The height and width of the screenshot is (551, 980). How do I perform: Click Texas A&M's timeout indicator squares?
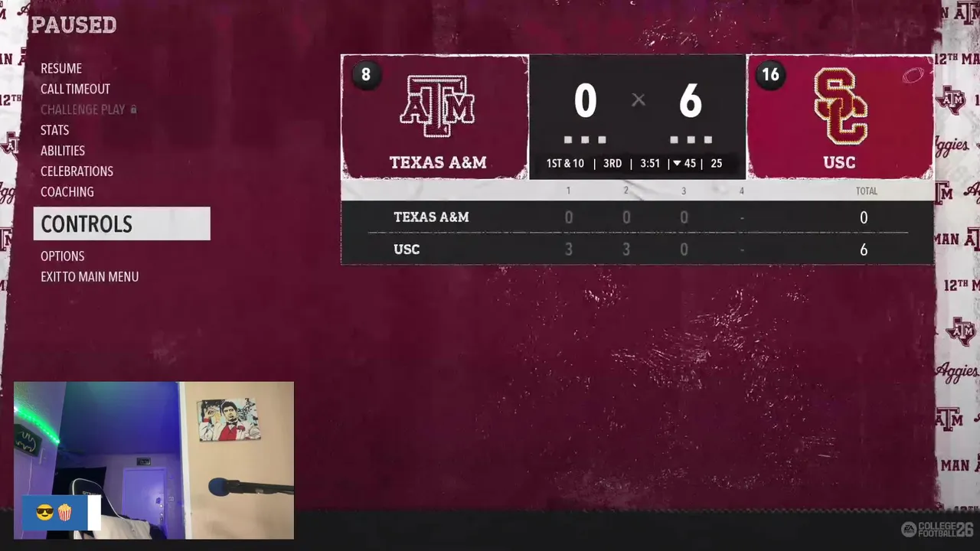point(585,140)
